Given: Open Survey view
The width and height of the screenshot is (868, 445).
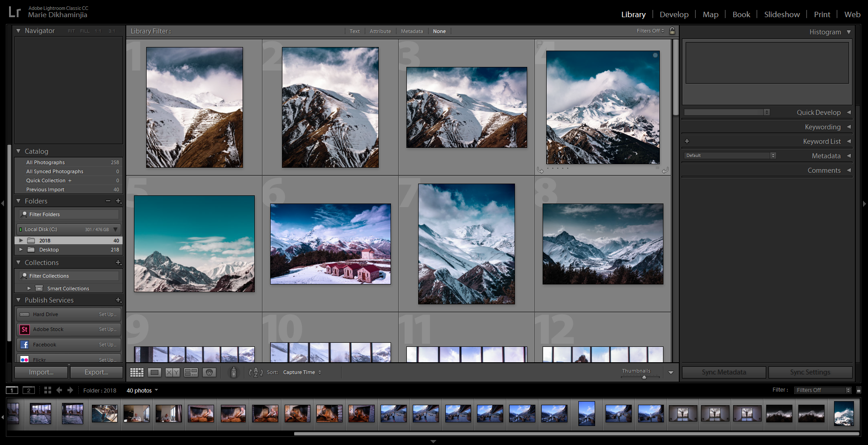Looking at the screenshot, I should click(191, 372).
